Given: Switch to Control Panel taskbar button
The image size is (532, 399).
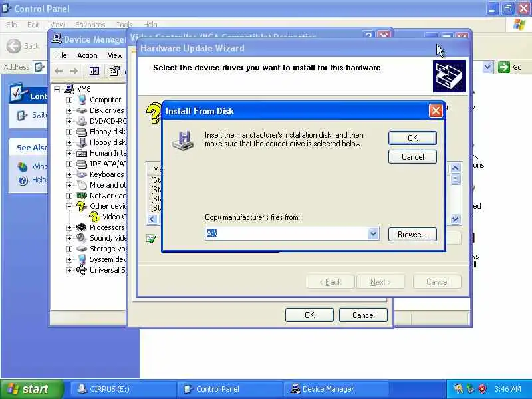Looking at the screenshot, I should pyautogui.click(x=229, y=389).
